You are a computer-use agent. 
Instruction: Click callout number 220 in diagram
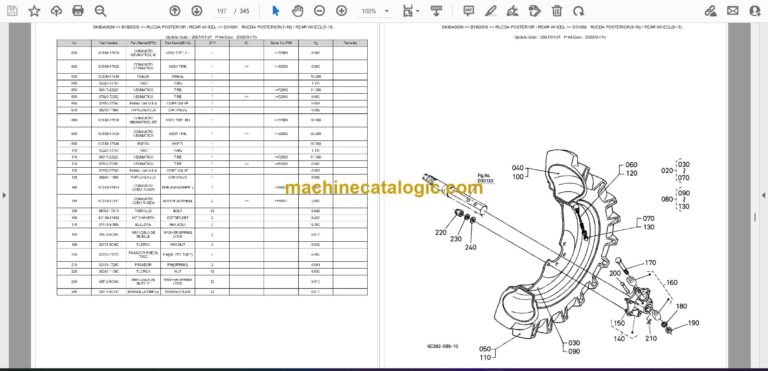tap(441, 232)
